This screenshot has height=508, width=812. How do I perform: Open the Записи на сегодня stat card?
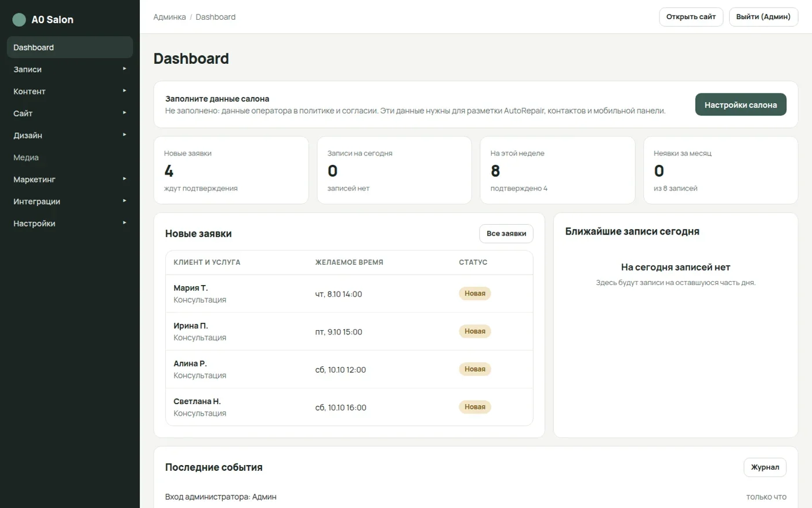pyautogui.click(x=394, y=170)
